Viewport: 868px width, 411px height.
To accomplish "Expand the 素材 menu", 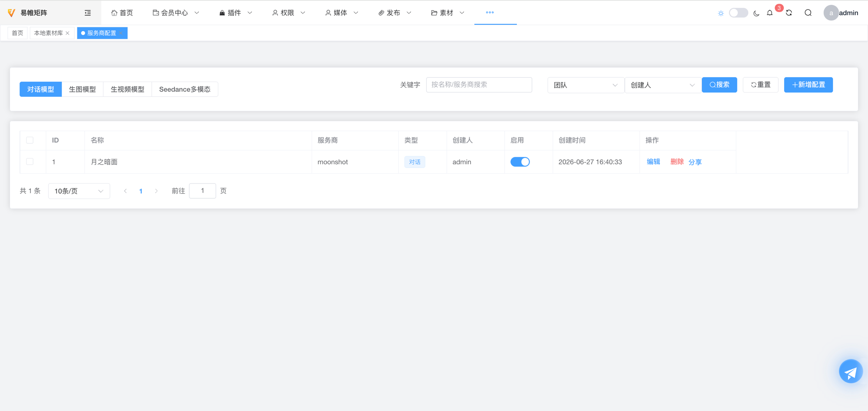I will pos(447,13).
